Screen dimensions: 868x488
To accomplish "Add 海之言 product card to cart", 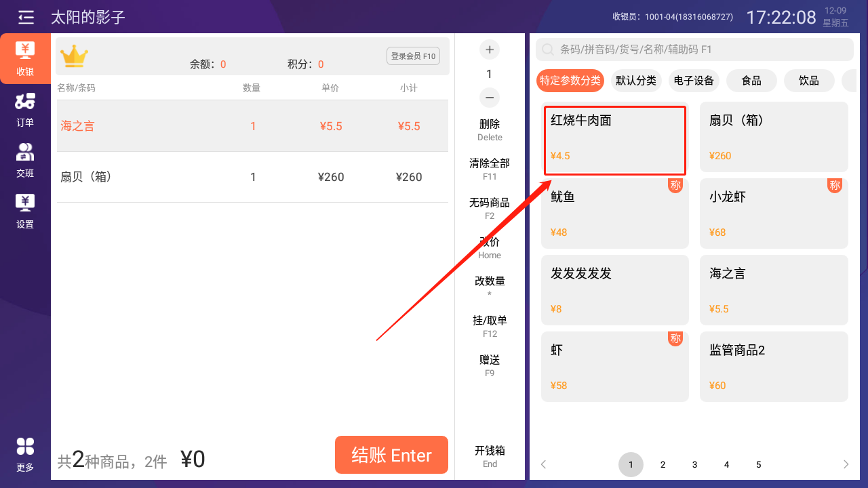I will (x=774, y=290).
